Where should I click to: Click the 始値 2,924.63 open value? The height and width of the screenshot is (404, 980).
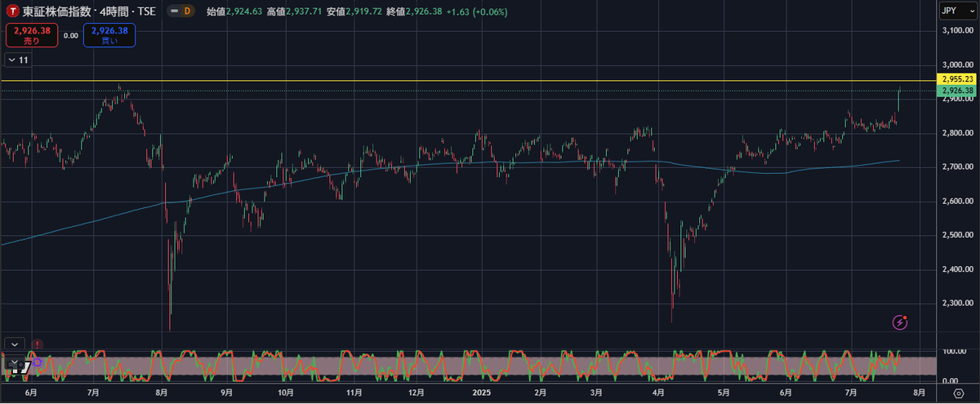pos(236,11)
